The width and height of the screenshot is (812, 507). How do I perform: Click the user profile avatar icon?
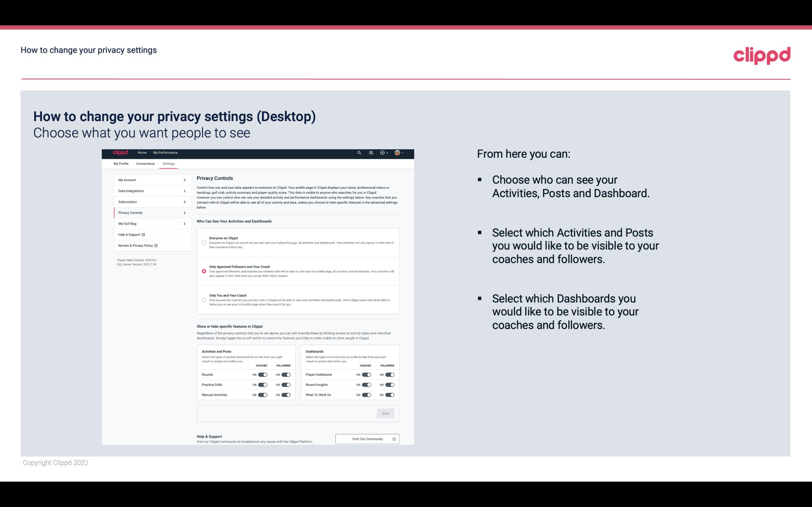click(397, 153)
